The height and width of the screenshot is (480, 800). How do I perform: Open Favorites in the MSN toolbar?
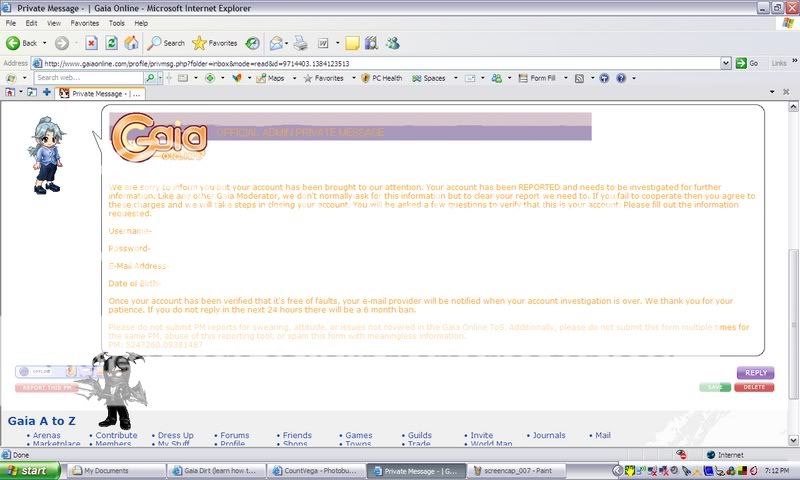click(x=323, y=78)
